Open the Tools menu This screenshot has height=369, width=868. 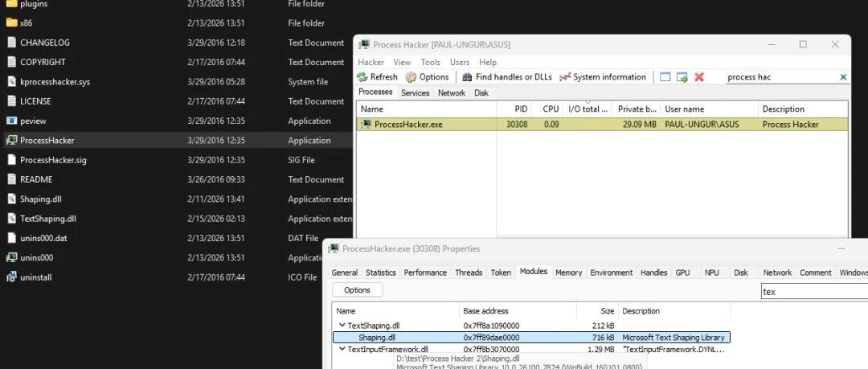point(431,62)
